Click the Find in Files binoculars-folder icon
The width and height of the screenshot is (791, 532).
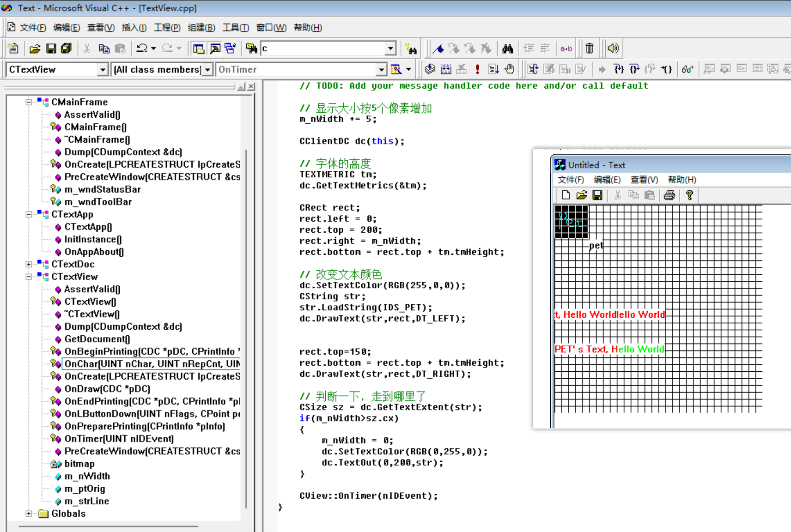click(251, 48)
